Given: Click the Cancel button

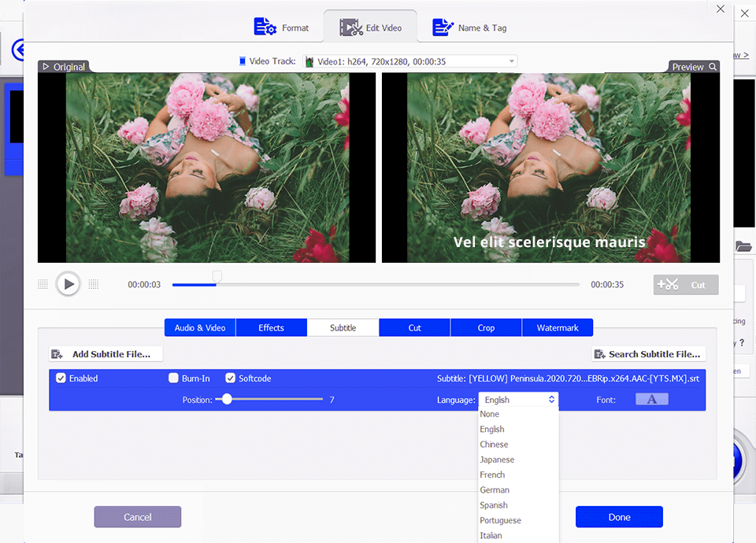Looking at the screenshot, I should click(x=137, y=517).
